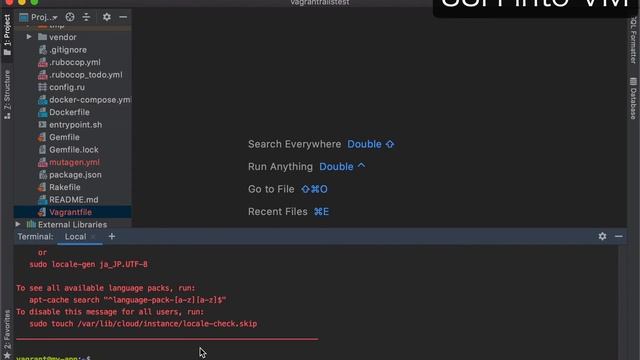Image resolution: width=640 pixels, height=360 pixels.
Task: Click the Gemfile.lock file icon
Action: pyautogui.click(x=42, y=150)
